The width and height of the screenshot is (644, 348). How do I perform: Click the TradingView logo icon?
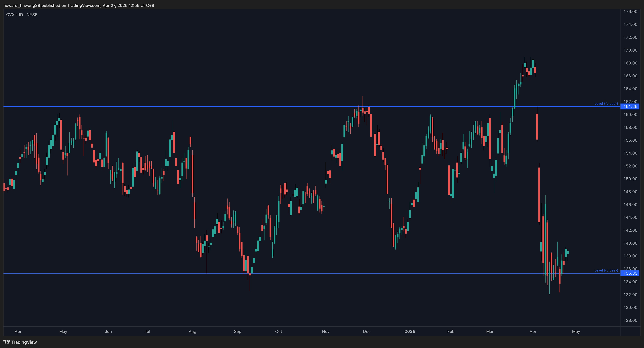click(7, 342)
